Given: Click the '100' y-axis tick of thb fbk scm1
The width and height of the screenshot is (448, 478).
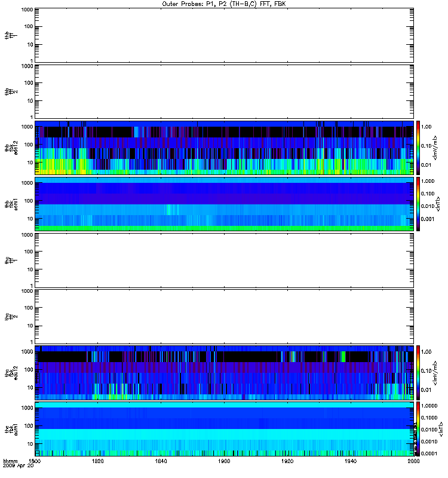Looking at the screenshot, I should click(x=29, y=201).
